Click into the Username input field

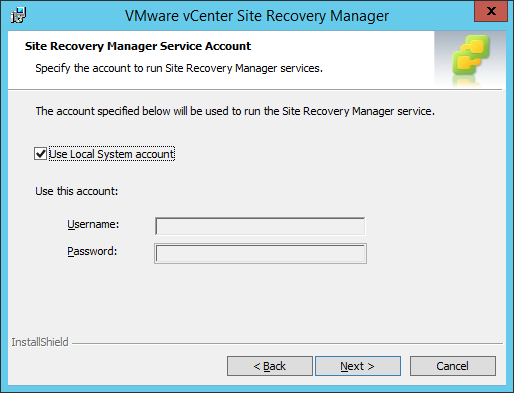pos(260,226)
